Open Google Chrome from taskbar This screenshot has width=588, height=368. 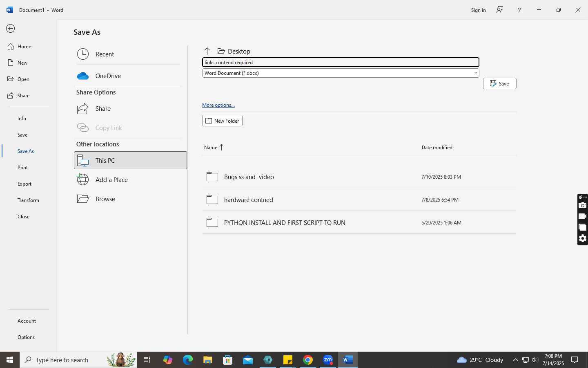click(x=308, y=360)
